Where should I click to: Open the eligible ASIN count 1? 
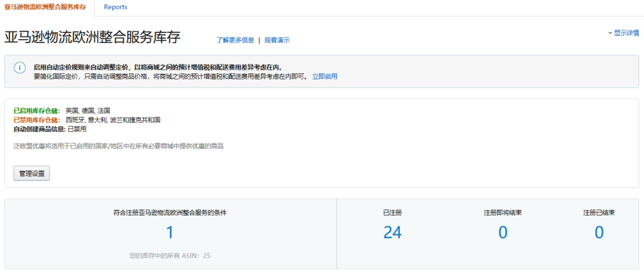tap(169, 233)
